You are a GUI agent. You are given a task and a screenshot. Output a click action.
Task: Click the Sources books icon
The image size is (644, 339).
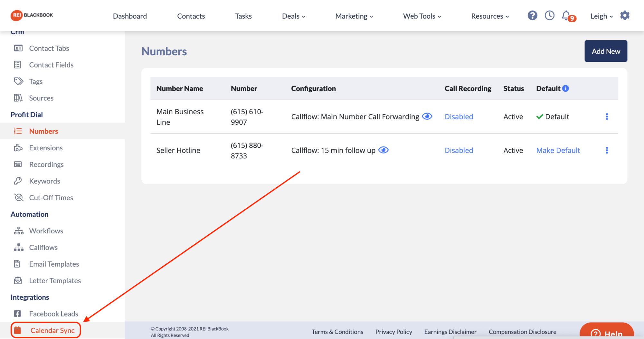(18, 98)
